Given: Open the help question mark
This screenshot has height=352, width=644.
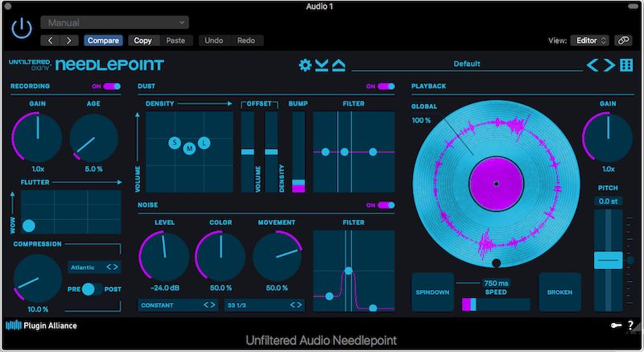Looking at the screenshot, I should pyautogui.click(x=630, y=325).
